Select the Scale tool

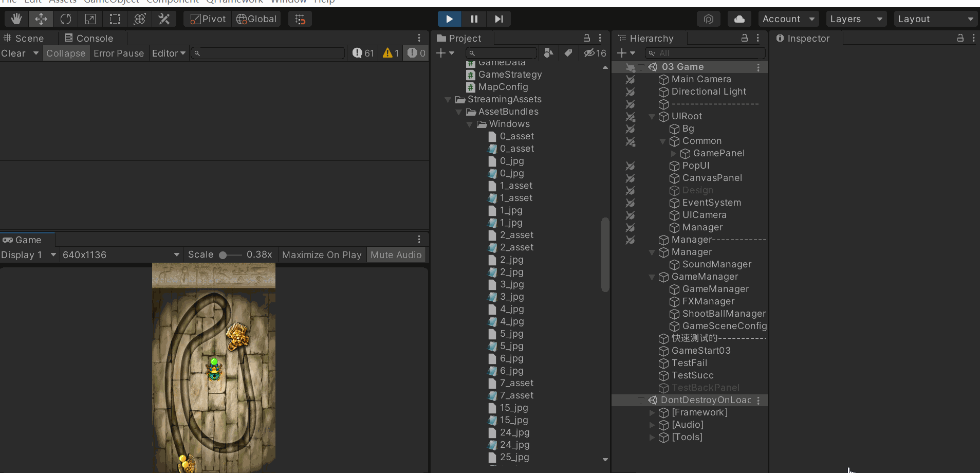tap(90, 19)
